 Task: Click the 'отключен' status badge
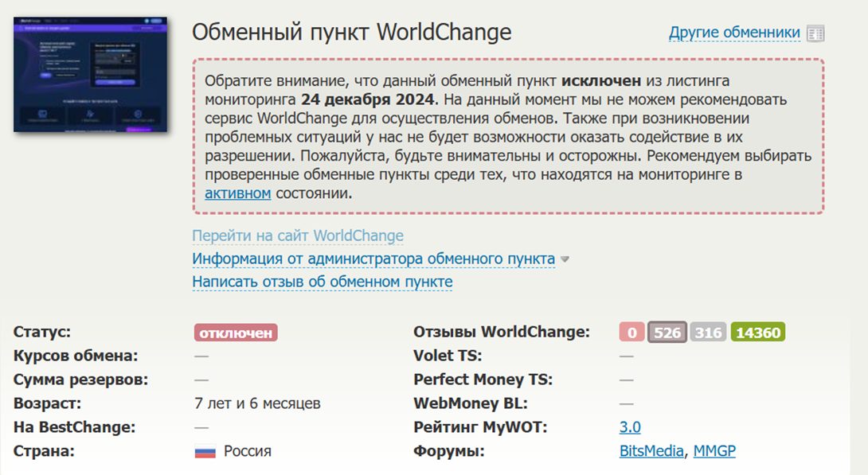[236, 333]
